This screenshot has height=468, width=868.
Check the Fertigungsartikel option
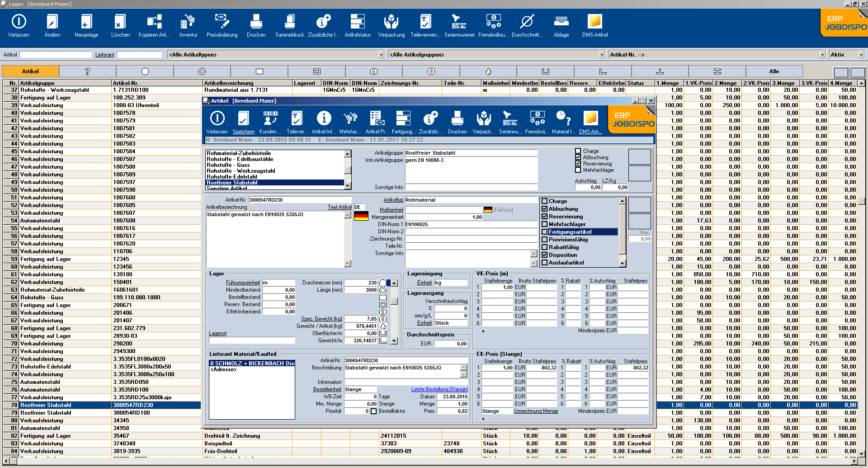point(545,232)
